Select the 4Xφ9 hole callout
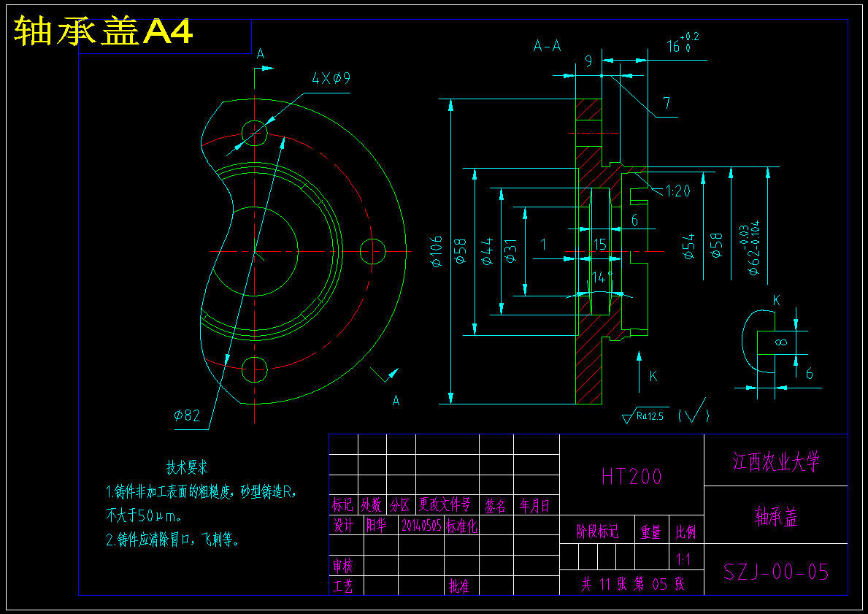This screenshot has width=868, height=614. pyautogui.click(x=331, y=78)
